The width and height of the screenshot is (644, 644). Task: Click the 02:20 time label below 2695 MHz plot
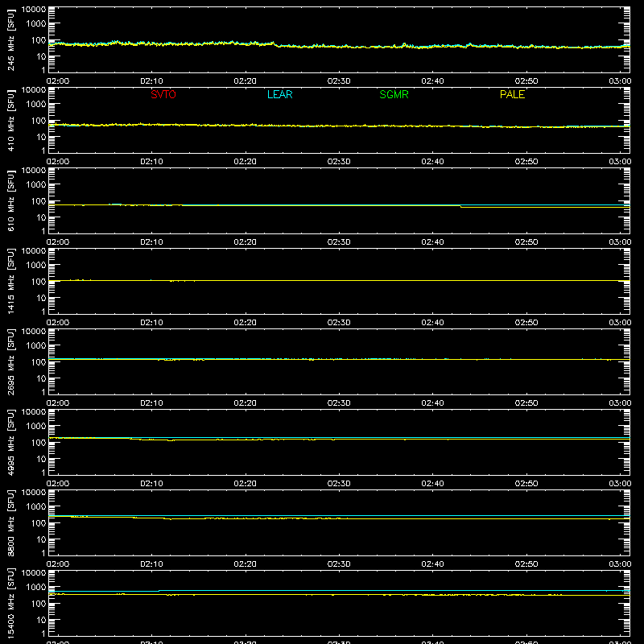point(246,403)
